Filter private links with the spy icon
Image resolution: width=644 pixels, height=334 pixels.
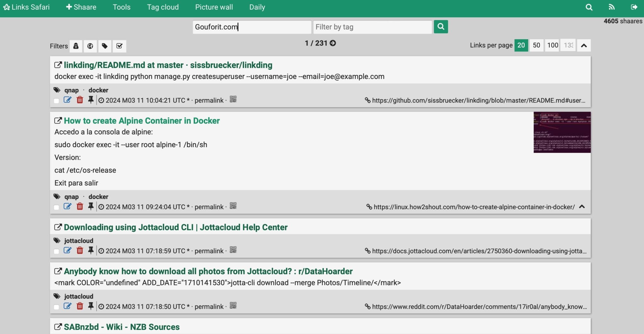point(76,46)
